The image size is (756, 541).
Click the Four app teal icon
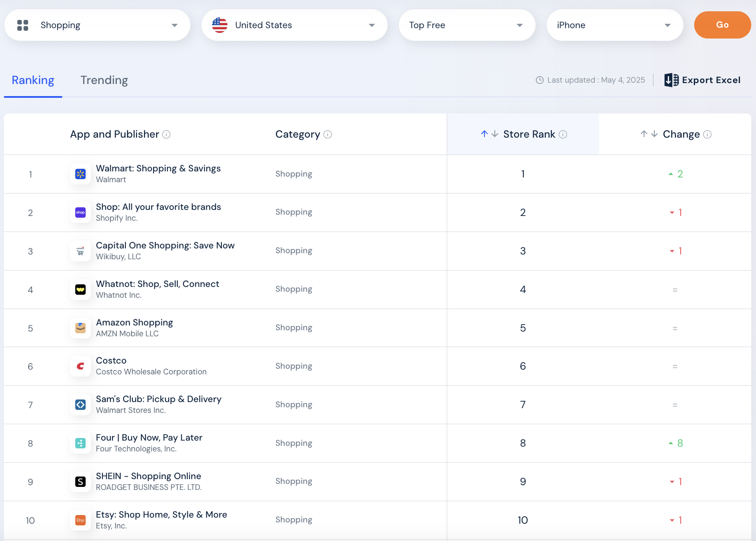pyautogui.click(x=80, y=443)
